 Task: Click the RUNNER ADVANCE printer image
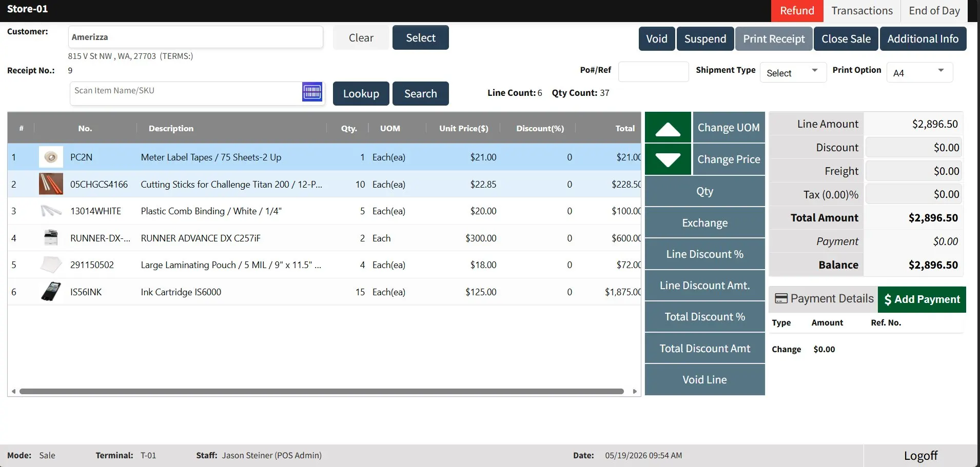[x=51, y=238]
